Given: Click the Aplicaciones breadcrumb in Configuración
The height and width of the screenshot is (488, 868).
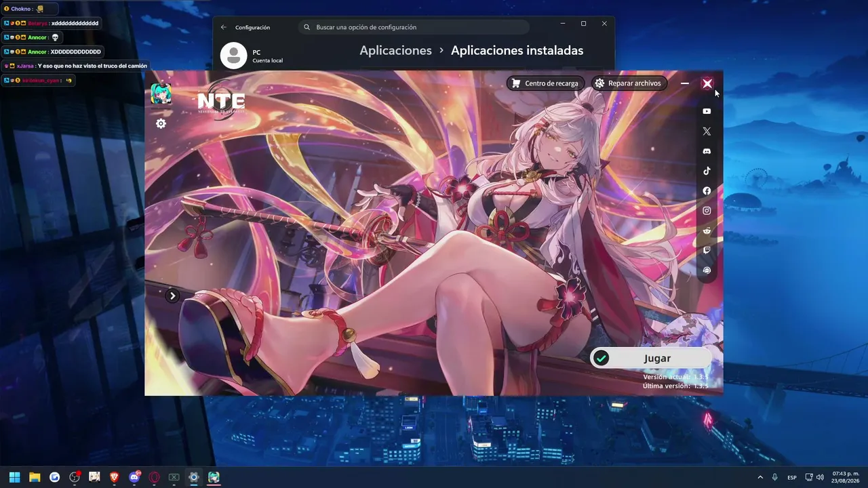Looking at the screenshot, I should 395,51.
